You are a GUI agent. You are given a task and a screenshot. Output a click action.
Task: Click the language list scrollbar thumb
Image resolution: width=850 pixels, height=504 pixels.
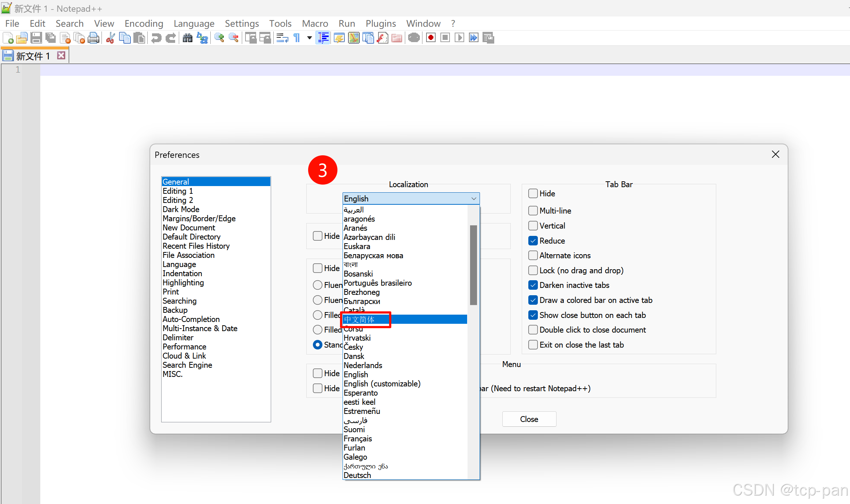[x=473, y=265]
